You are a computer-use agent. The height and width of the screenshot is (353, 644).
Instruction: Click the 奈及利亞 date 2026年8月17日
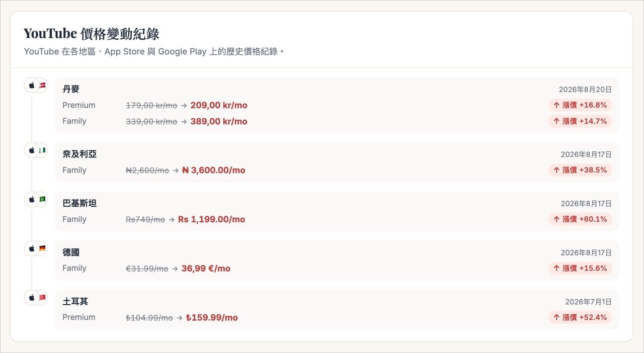click(586, 154)
